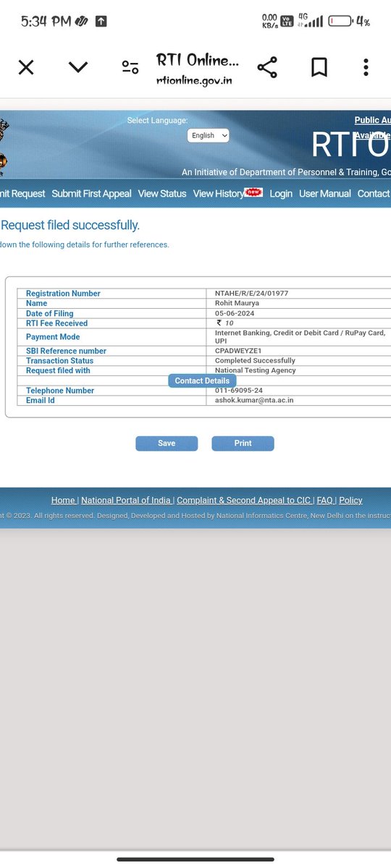The width and height of the screenshot is (391, 868).
Task: Tap the share icon in browser bar
Action: pos(267,67)
